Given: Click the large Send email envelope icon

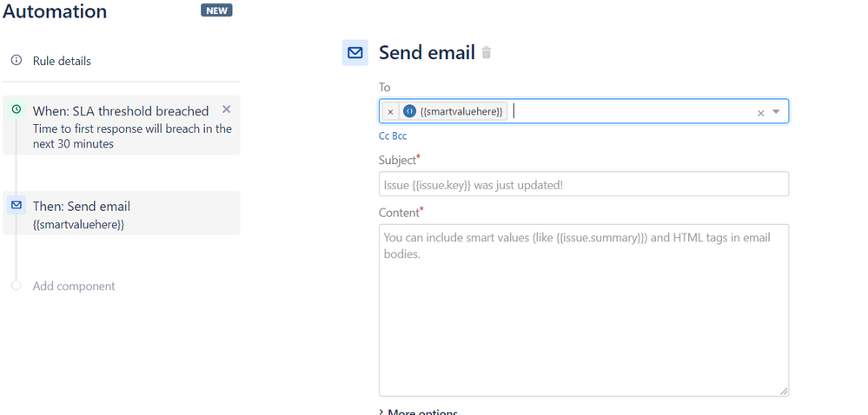Looking at the screenshot, I should 354,53.
